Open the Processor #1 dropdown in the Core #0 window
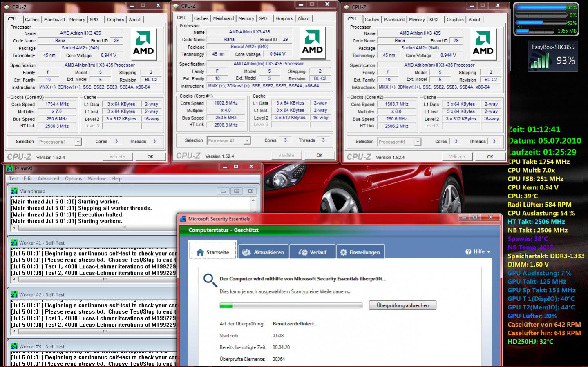588x367 pixels. pos(78,142)
